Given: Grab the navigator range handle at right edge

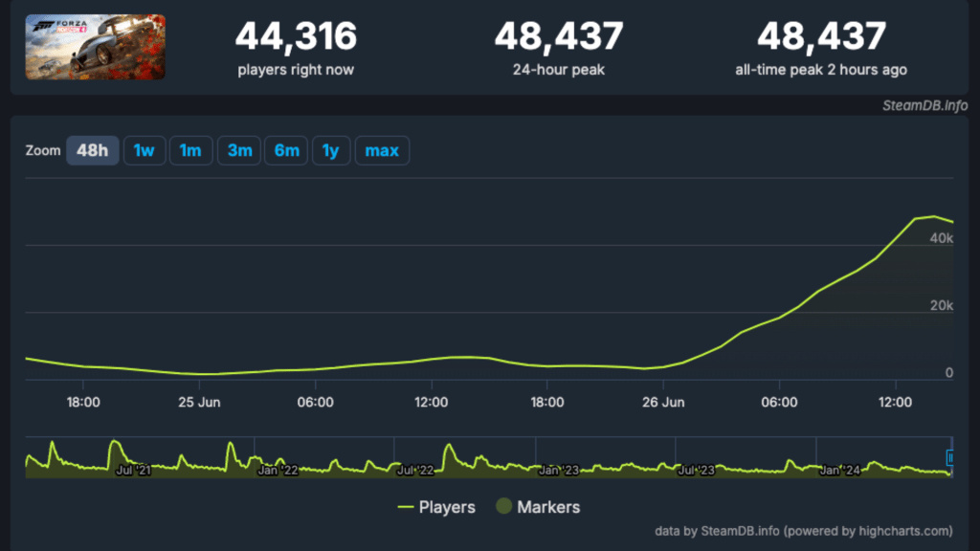Looking at the screenshot, I should pyautogui.click(x=950, y=458).
